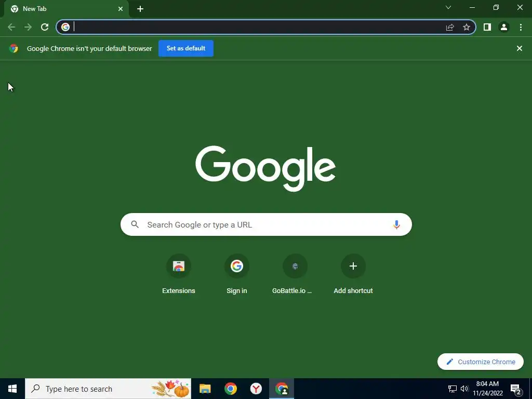Open notification center icon

pos(516,389)
